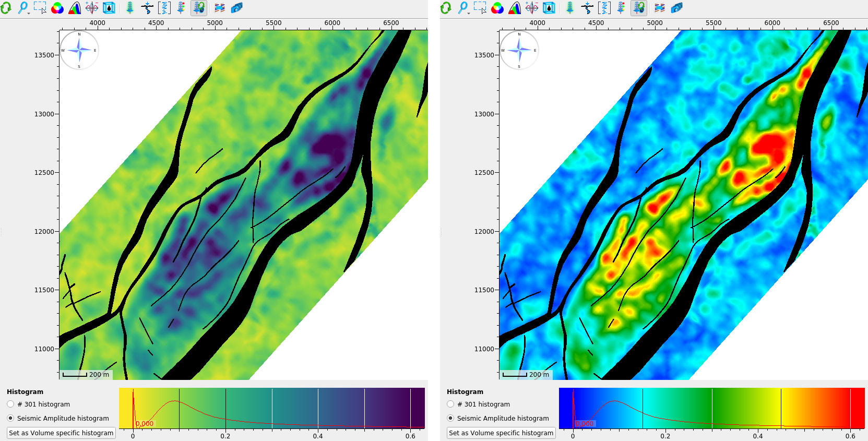Open zoom tool dropdown arrow in right viewer

coord(468,13)
